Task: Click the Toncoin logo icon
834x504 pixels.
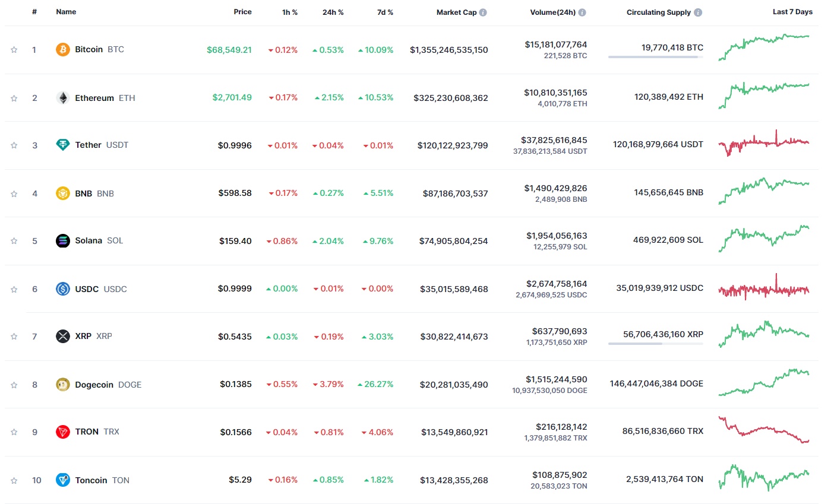Action: 63,480
